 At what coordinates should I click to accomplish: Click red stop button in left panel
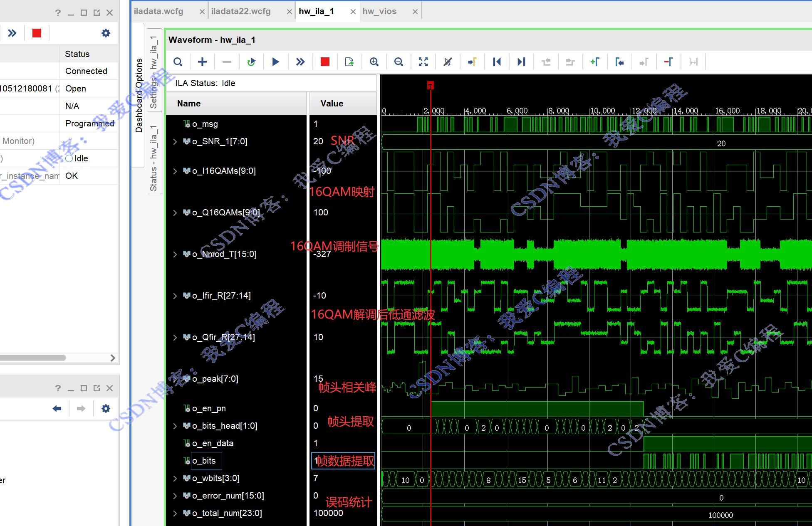click(x=37, y=33)
